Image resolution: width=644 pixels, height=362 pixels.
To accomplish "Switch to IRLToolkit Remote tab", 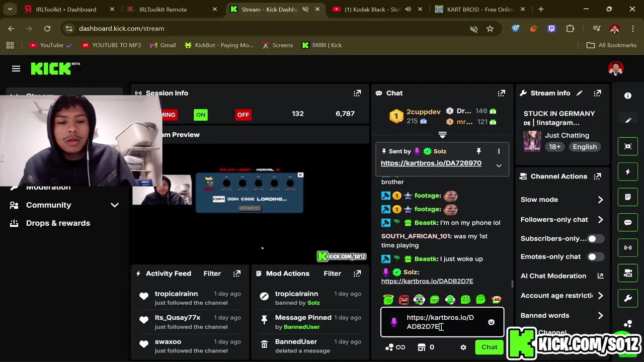I will coord(172,9).
